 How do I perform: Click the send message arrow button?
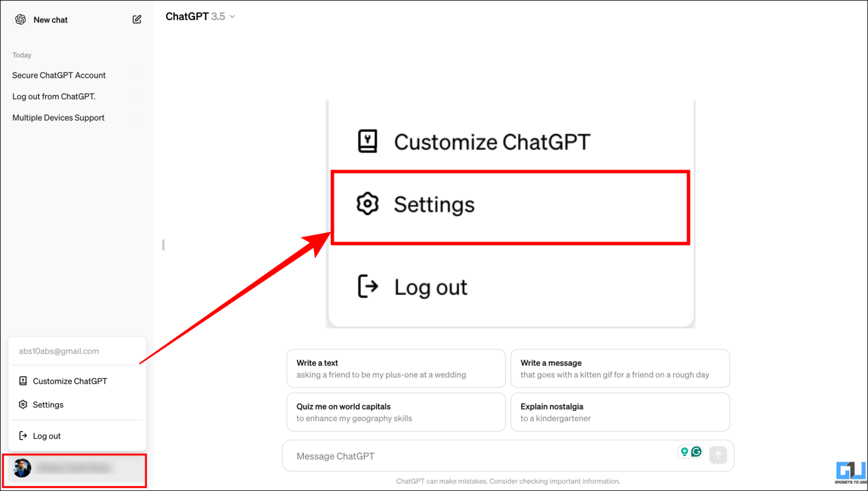click(x=718, y=455)
